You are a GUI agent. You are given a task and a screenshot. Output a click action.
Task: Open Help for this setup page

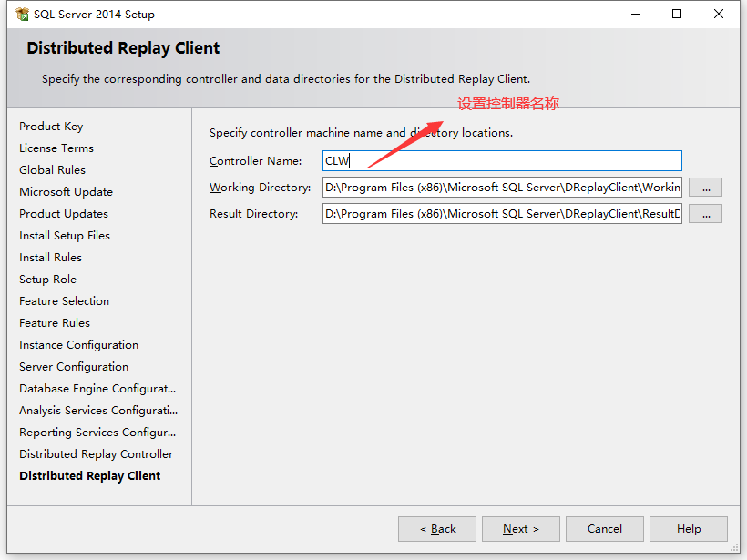(689, 529)
